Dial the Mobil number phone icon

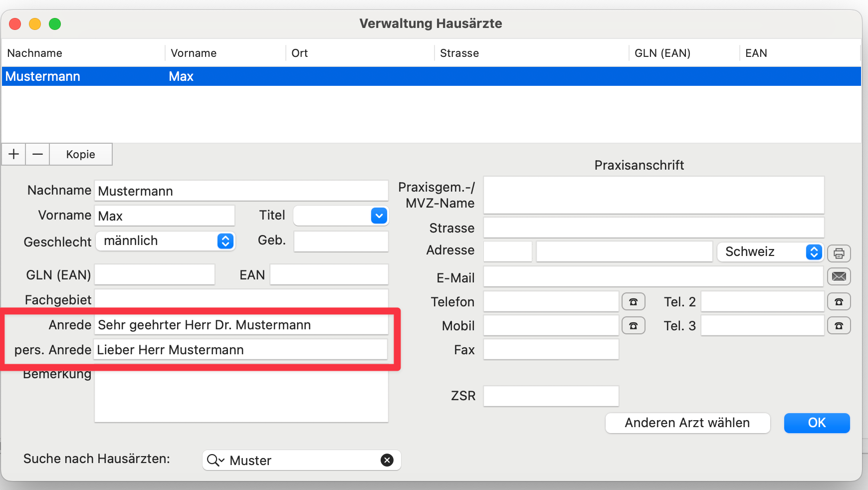coord(634,325)
